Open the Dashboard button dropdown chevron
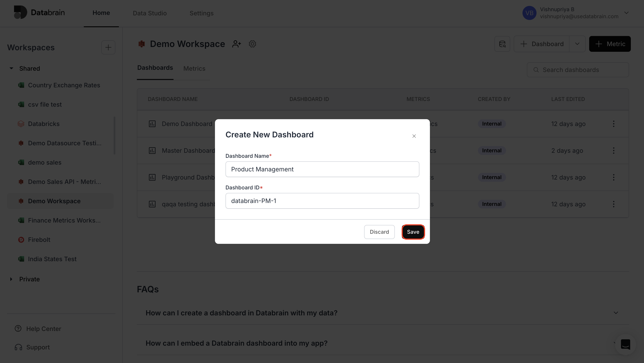Viewport: 644px width, 363px height. (577, 44)
